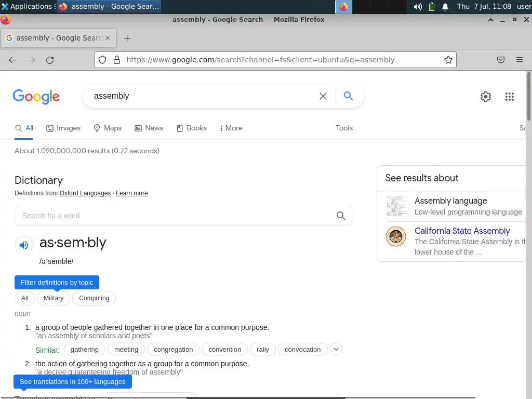532x399 pixels.
Task: Click the Search for a word field
Action: 183,216
